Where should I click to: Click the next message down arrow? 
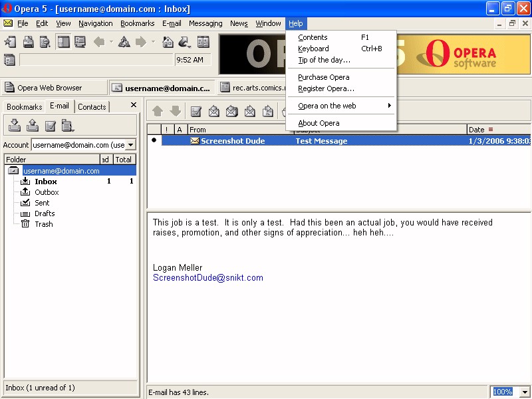click(176, 111)
